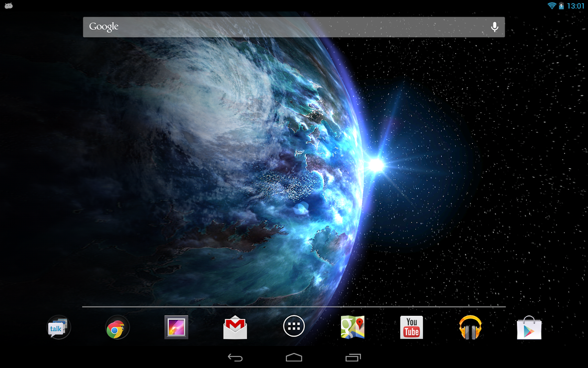Open the all apps drawer
Image resolution: width=588 pixels, height=368 pixels.
[x=294, y=326]
